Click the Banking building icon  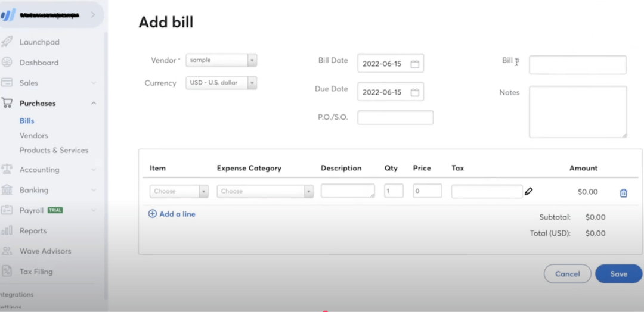(7, 190)
